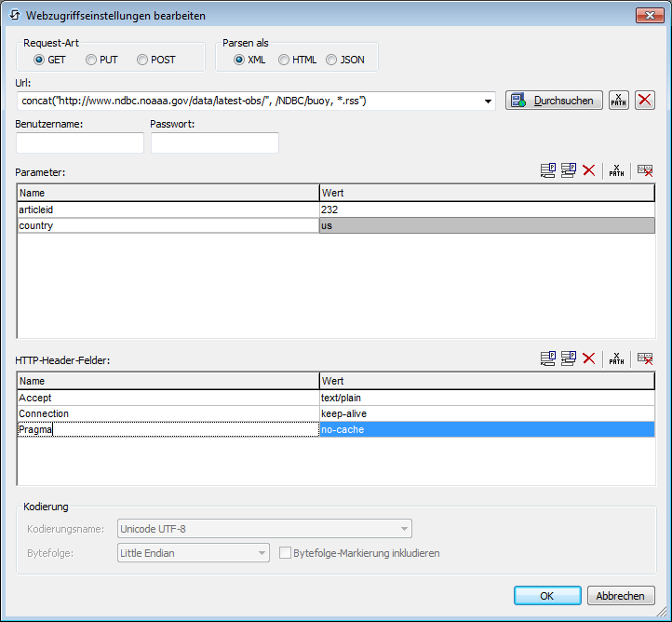Choose the PUT request type radio button

click(x=91, y=60)
